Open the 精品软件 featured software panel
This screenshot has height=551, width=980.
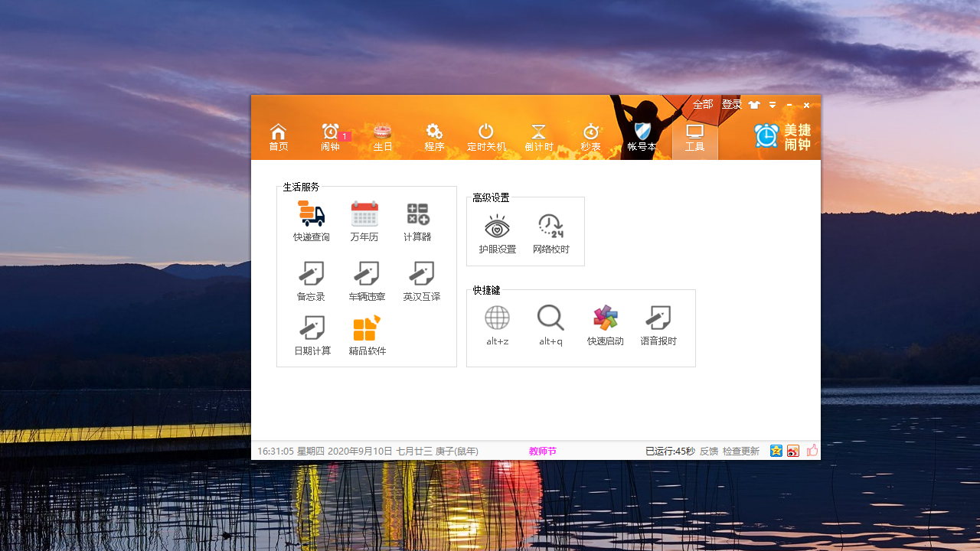366,334
